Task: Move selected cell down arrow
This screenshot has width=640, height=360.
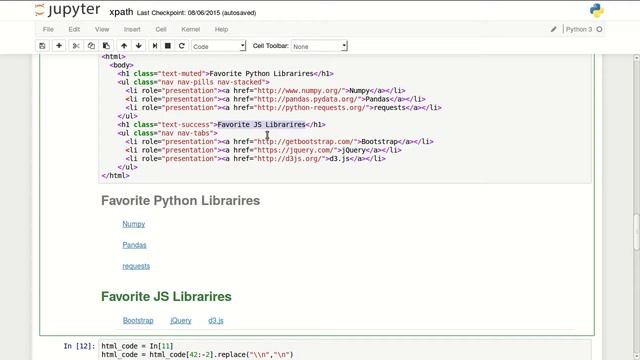Action: tap(139, 46)
